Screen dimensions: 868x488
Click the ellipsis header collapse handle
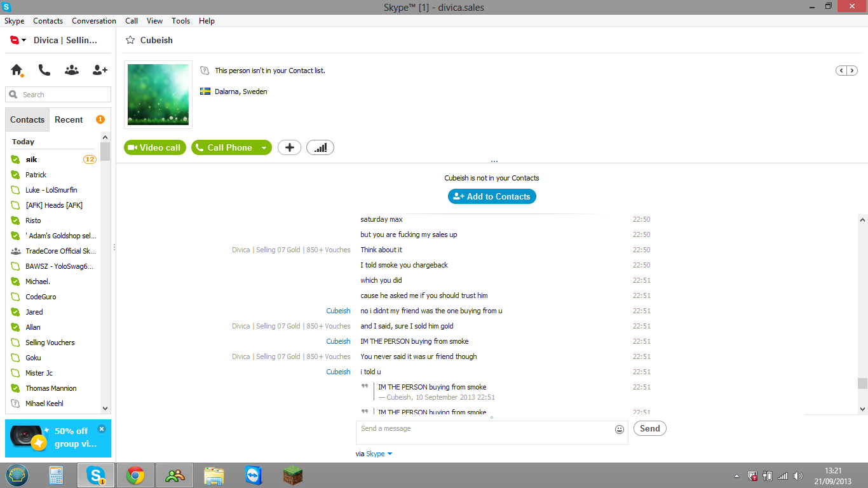click(x=494, y=161)
